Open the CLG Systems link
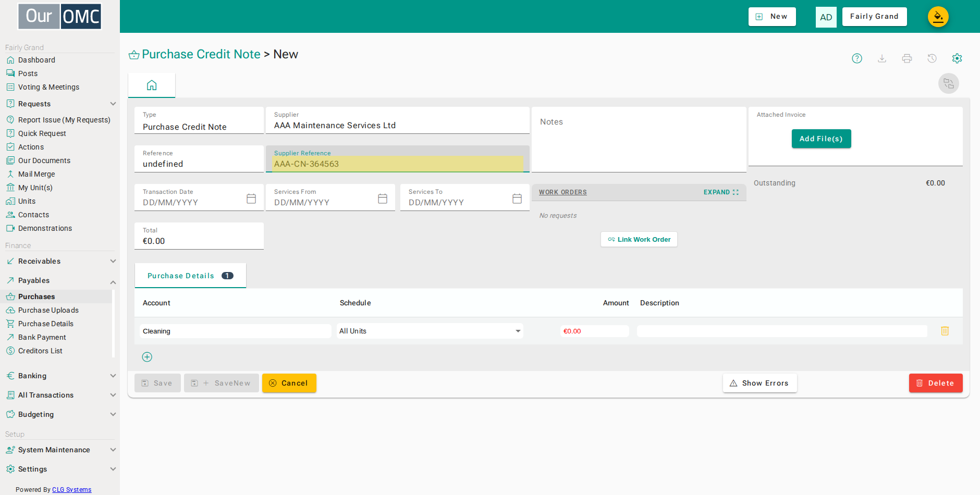This screenshot has height=495, width=980. 72,490
